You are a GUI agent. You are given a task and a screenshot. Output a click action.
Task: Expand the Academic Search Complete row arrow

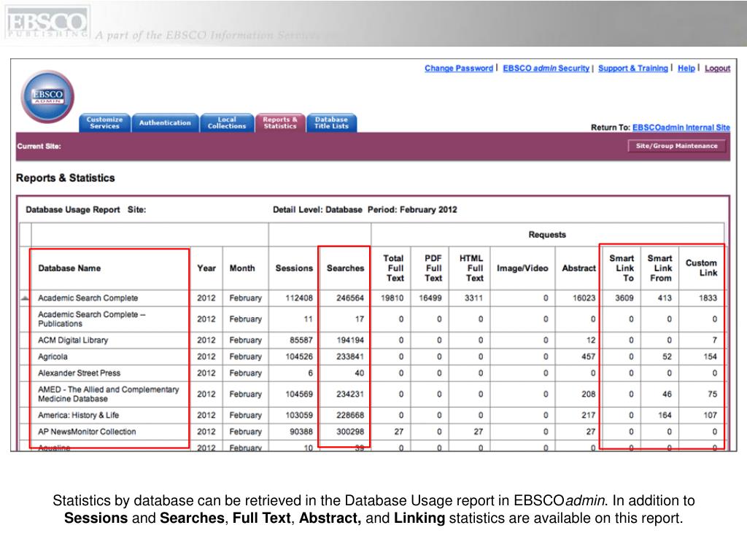(26, 298)
